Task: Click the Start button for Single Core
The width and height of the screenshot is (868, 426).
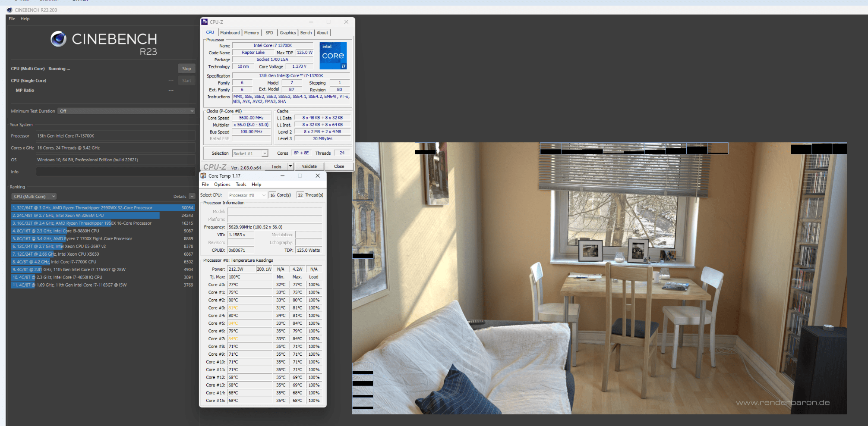Action: (186, 81)
